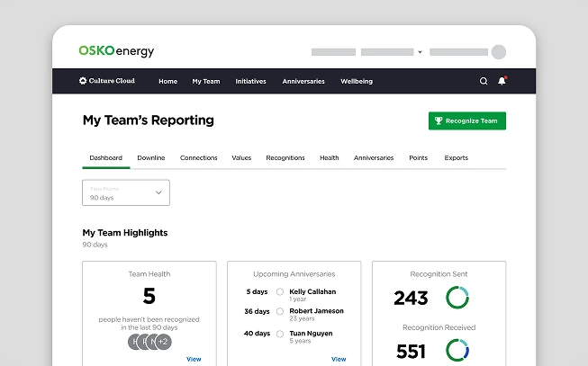Switch to the Health tab

point(330,157)
